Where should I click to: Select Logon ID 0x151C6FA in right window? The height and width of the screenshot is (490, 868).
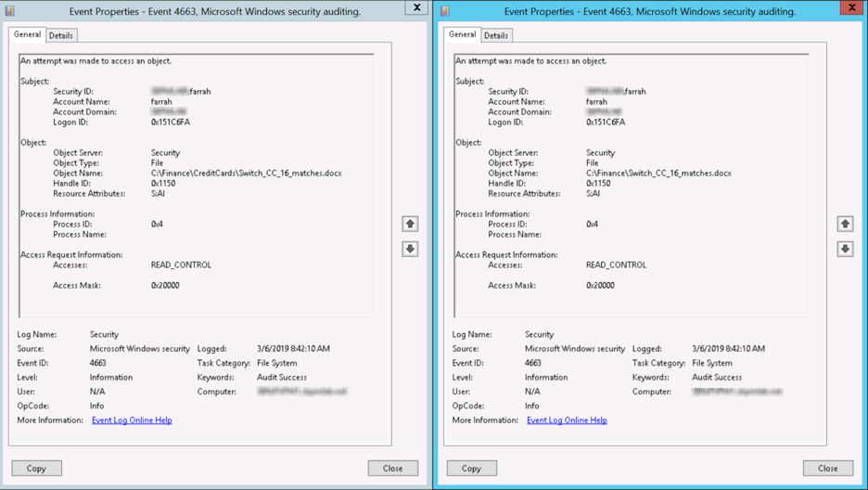606,122
